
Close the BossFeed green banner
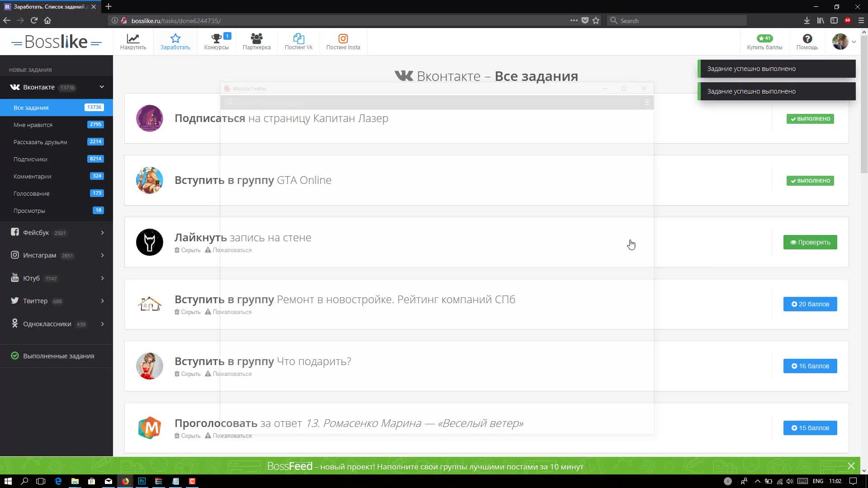click(x=851, y=466)
